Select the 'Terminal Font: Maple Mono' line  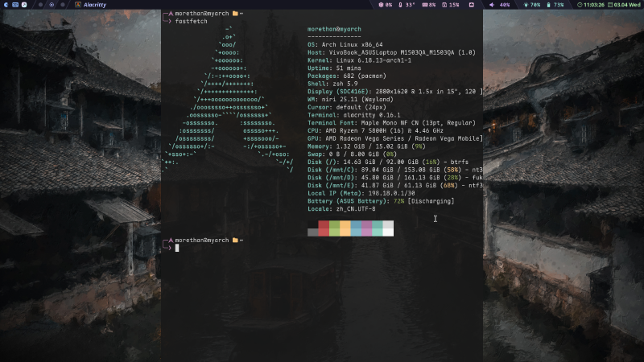(391, 123)
